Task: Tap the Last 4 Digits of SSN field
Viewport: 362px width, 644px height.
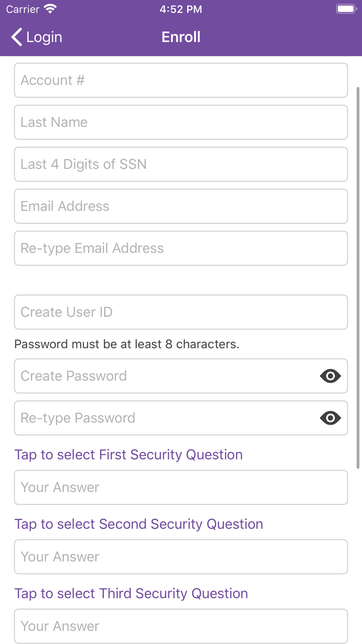Action: [181, 164]
